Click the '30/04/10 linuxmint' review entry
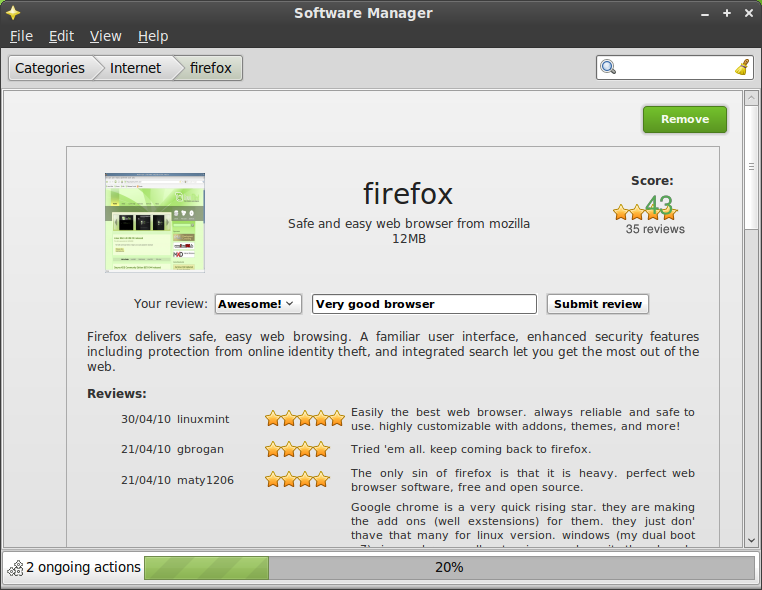This screenshot has width=762, height=590. click(x=175, y=419)
